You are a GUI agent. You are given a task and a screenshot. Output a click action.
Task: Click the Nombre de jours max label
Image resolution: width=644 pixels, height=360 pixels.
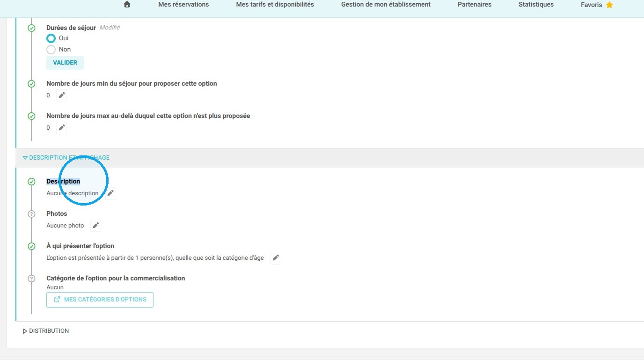[148, 116]
